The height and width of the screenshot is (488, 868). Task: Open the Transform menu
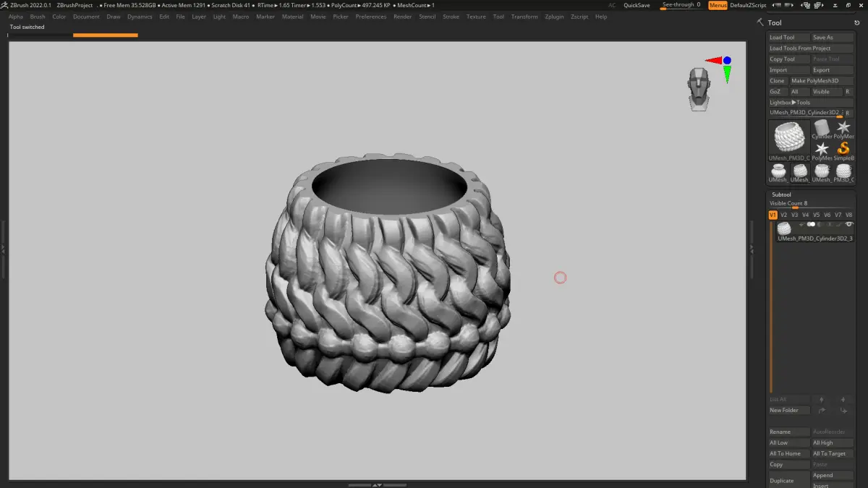click(x=524, y=17)
